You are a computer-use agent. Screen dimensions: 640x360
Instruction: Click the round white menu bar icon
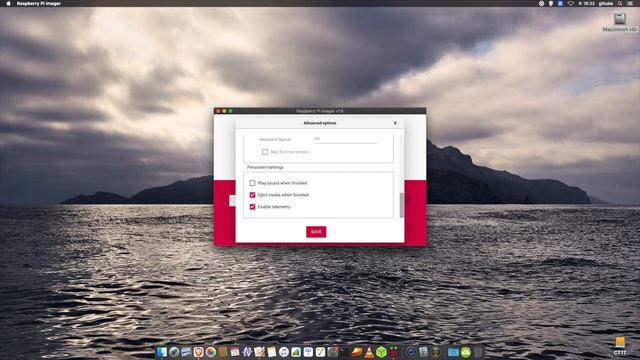pos(541,3)
